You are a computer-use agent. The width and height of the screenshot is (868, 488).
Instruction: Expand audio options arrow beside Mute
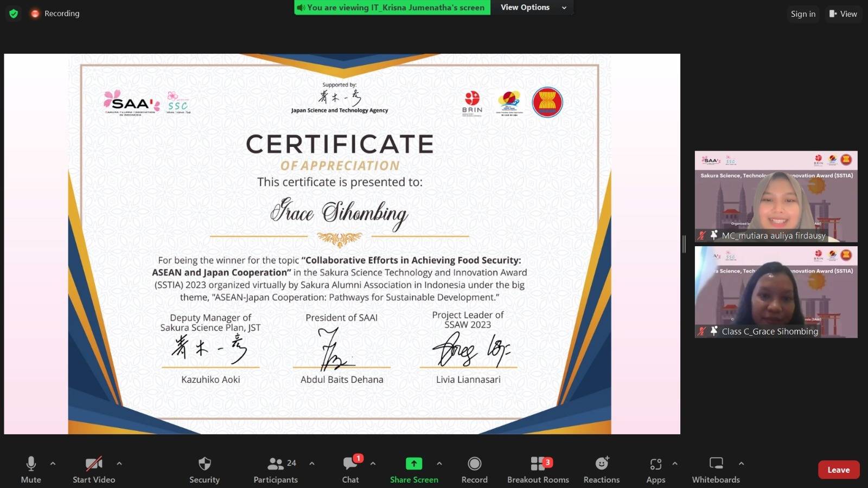point(53,464)
